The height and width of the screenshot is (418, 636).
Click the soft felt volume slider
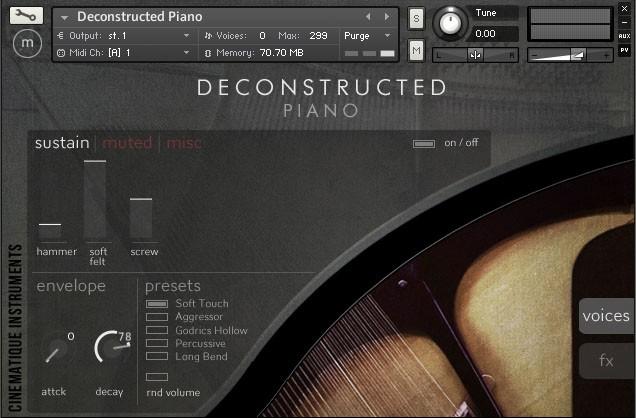click(x=95, y=200)
